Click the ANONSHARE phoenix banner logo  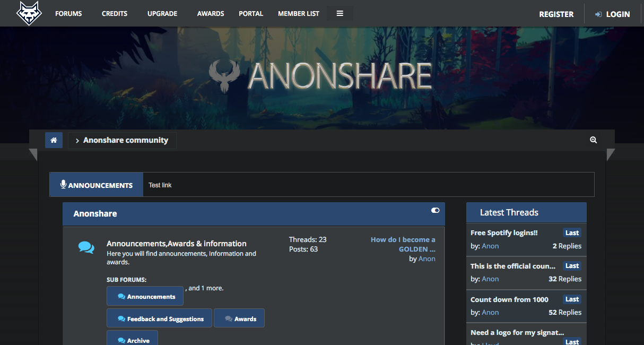(320, 76)
